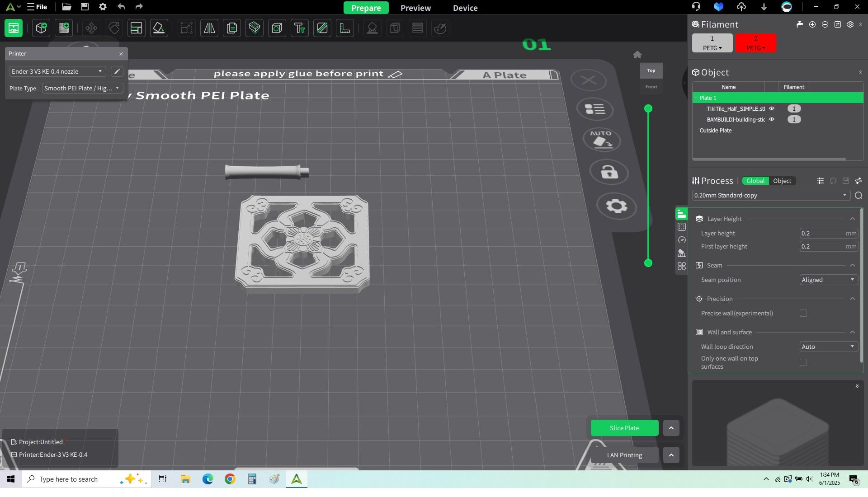Open the Plate Type dropdown
Image resolution: width=868 pixels, height=497 pixels.
[x=82, y=88]
